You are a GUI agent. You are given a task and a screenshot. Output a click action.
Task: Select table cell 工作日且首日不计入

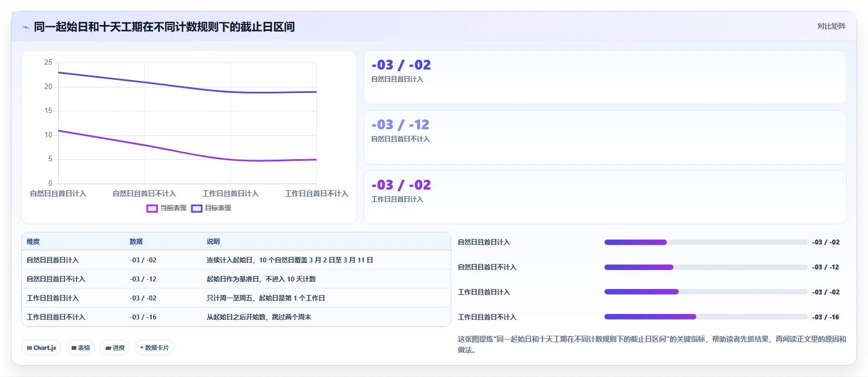coord(56,317)
